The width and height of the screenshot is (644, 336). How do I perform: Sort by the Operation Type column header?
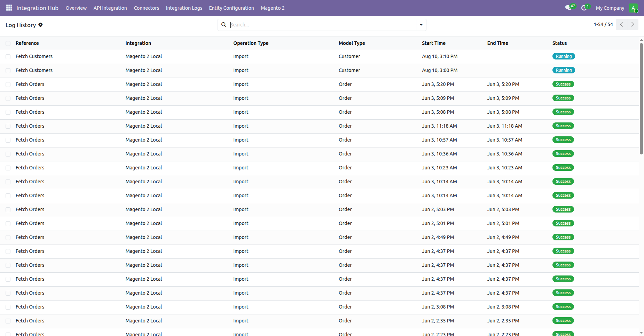coord(251,43)
